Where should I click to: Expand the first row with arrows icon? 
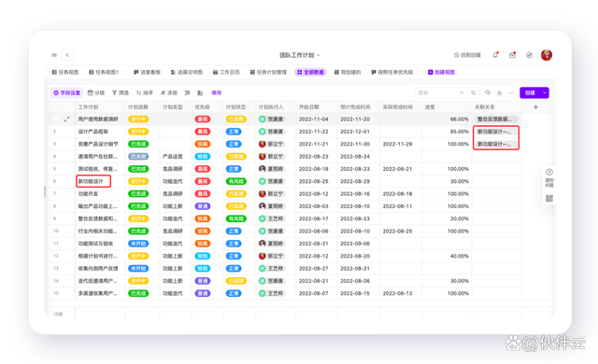66,119
